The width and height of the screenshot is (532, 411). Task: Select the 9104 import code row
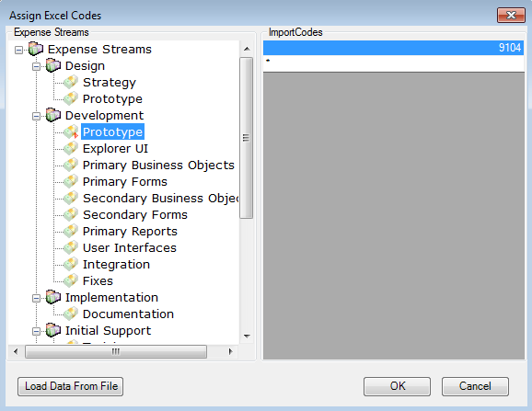(x=394, y=48)
